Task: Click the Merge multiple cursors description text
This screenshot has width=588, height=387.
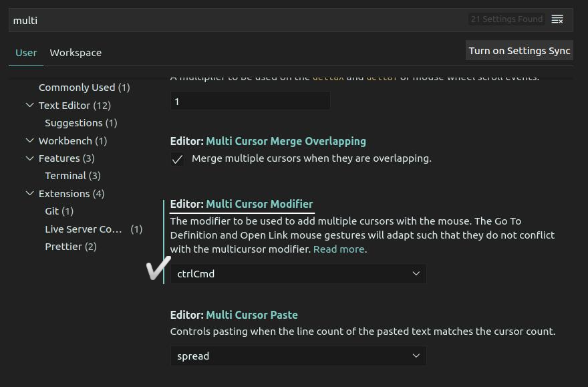Action: point(311,158)
